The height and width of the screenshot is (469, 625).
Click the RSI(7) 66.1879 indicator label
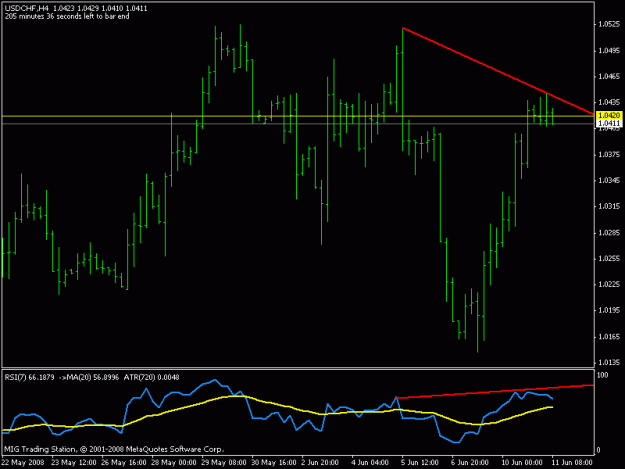(29, 377)
